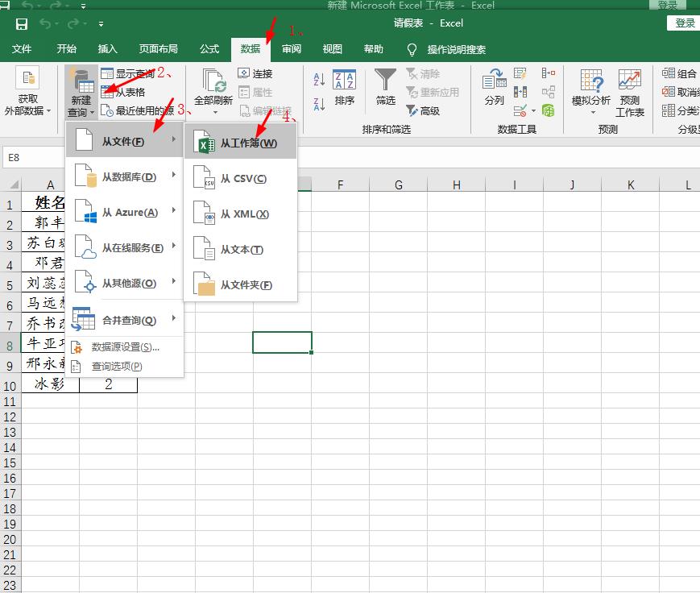Open the data validation dropdown arrow
This screenshot has width=700, height=593.
click(533, 110)
